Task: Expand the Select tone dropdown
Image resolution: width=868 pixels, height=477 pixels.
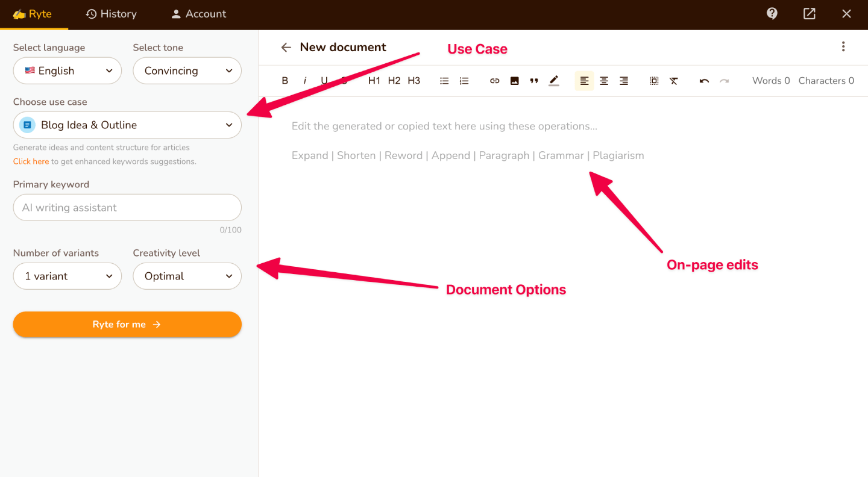Action: coord(187,70)
